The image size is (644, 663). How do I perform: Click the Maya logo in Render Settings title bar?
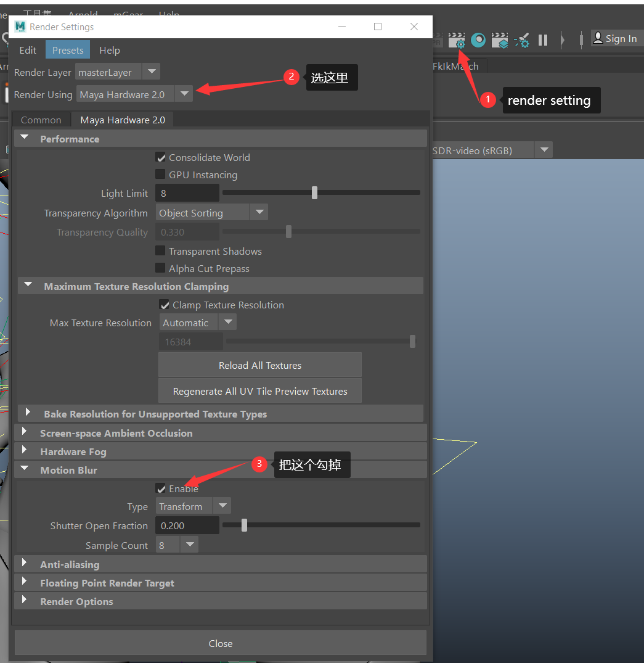20,27
